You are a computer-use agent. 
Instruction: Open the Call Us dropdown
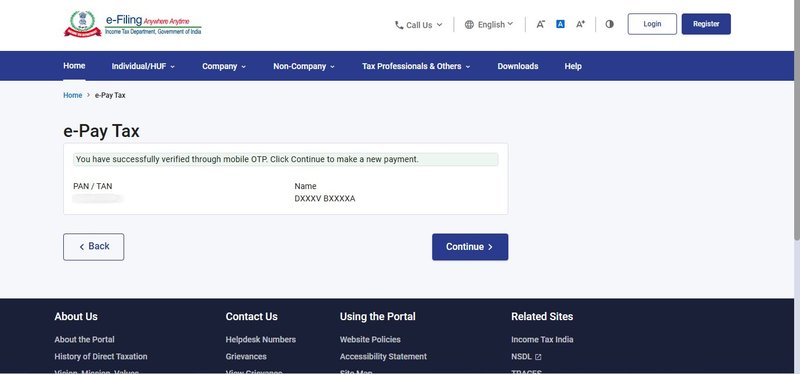click(x=418, y=24)
